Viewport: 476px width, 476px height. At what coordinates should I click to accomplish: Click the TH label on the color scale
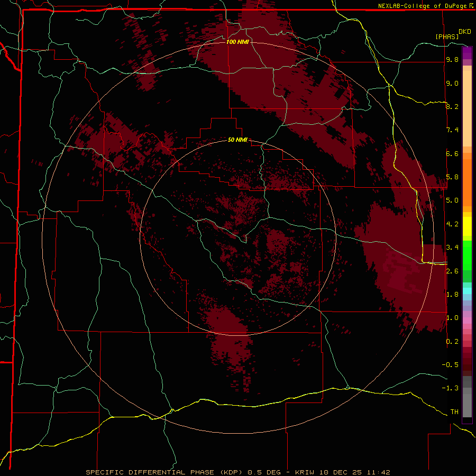click(454, 412)
